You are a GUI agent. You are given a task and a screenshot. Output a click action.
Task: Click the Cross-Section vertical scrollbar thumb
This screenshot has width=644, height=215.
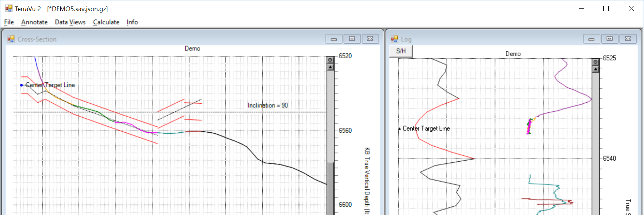tap(331, 188)
